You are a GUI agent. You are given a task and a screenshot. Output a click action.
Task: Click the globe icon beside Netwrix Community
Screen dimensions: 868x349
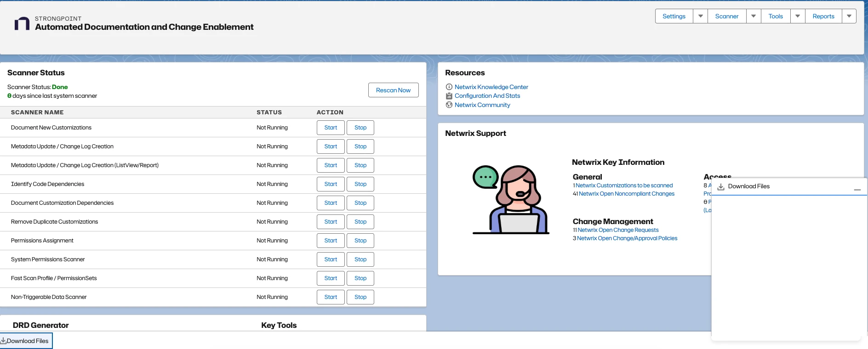(x=449, y=105)
